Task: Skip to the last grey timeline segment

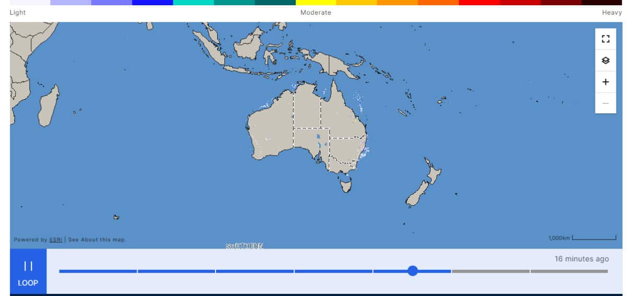Action: 569,271
